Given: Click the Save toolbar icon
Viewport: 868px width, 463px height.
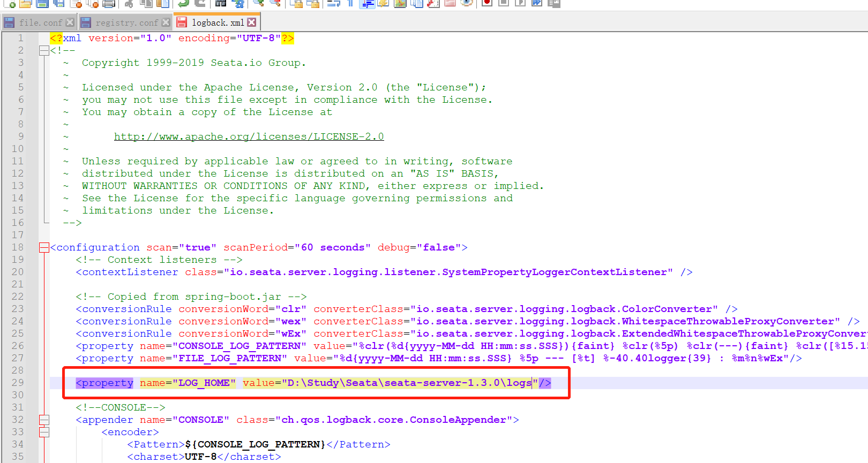Looking at the screenshot, I should (x=42, y=3).
